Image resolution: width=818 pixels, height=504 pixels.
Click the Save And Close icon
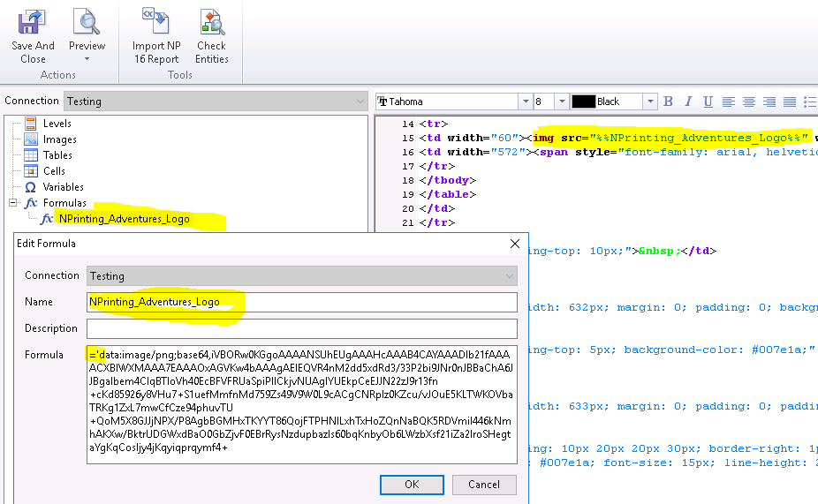tap(33, 22)
